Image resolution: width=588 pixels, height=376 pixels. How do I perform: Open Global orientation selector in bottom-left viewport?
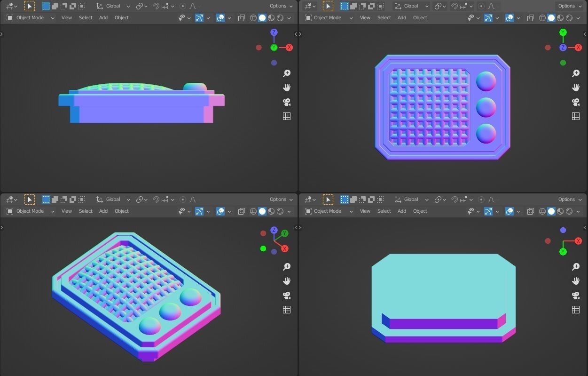tap(113, 200)
